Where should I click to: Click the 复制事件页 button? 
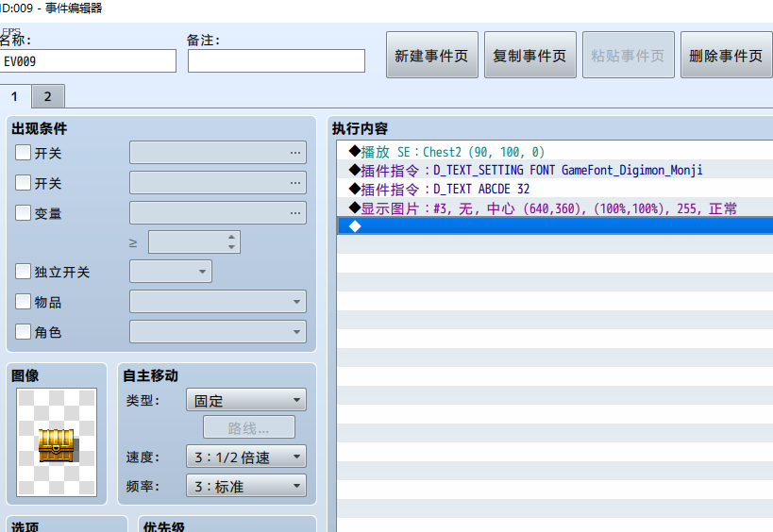529,55
